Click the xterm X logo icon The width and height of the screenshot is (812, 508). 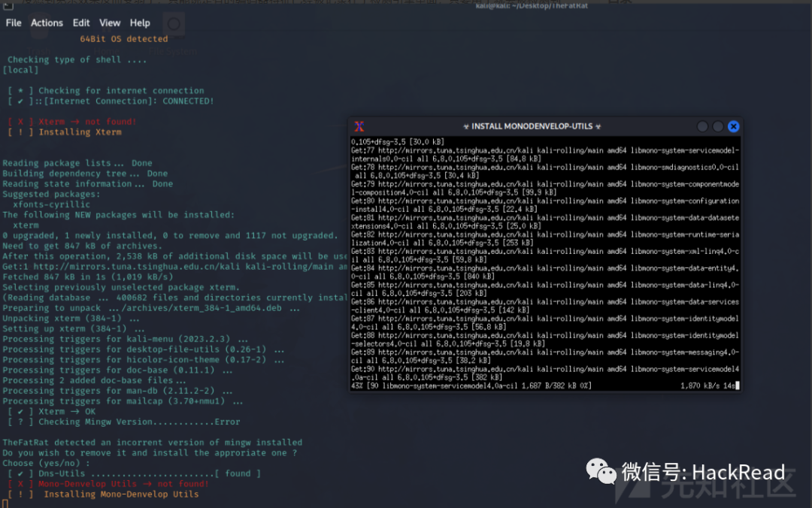click(359, 126)
